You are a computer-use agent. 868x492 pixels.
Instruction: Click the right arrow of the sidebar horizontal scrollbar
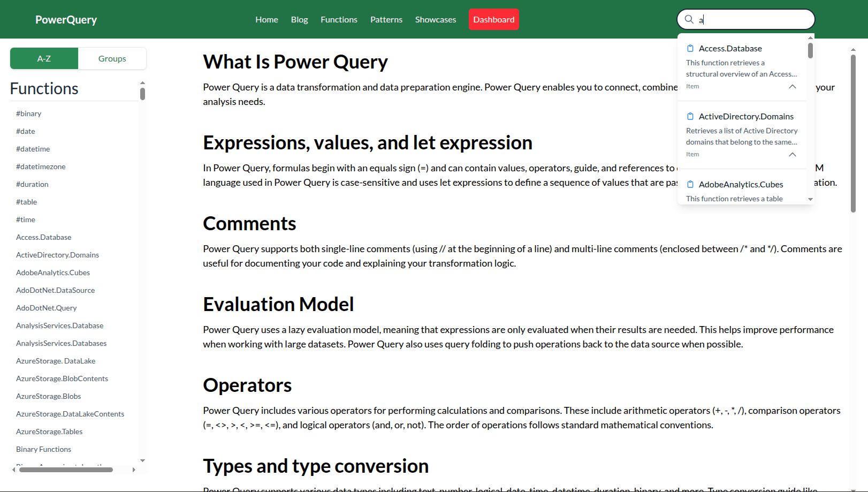coord(134,470)
